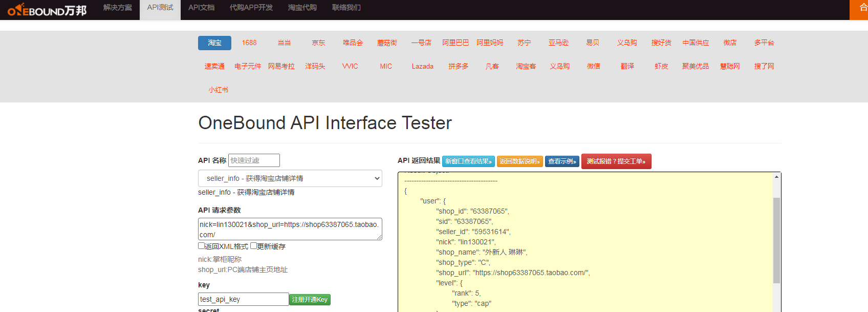
Task: Select the 京东 platform link
Action: (318, 43)
